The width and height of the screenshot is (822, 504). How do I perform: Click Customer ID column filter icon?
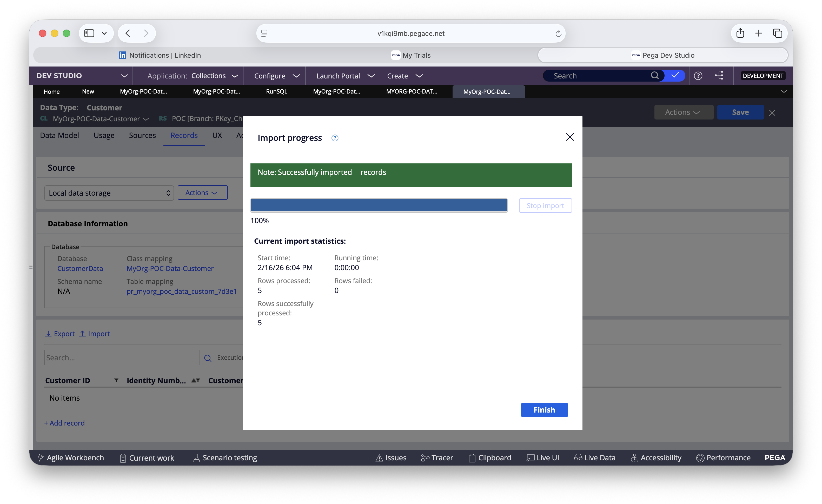[x=116, y=380]
